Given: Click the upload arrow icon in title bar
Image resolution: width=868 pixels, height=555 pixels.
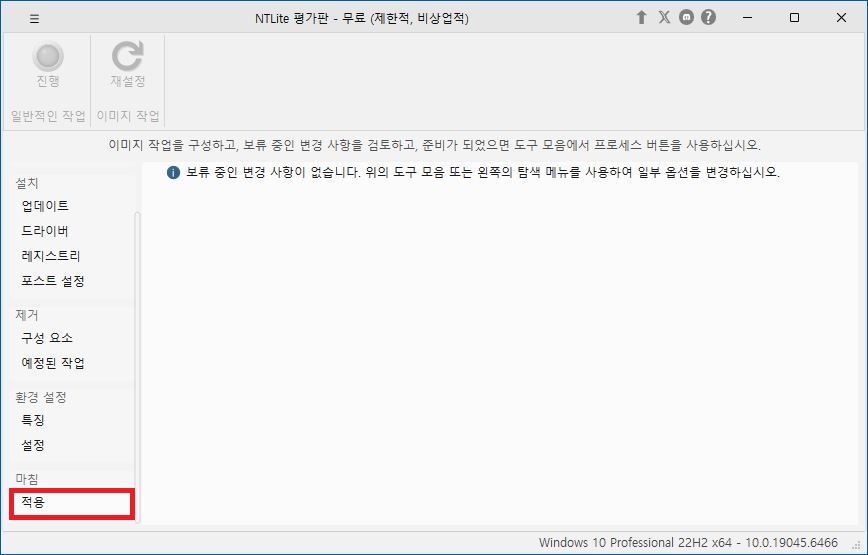Looking at the screenshot, I should tap(641, 18).
